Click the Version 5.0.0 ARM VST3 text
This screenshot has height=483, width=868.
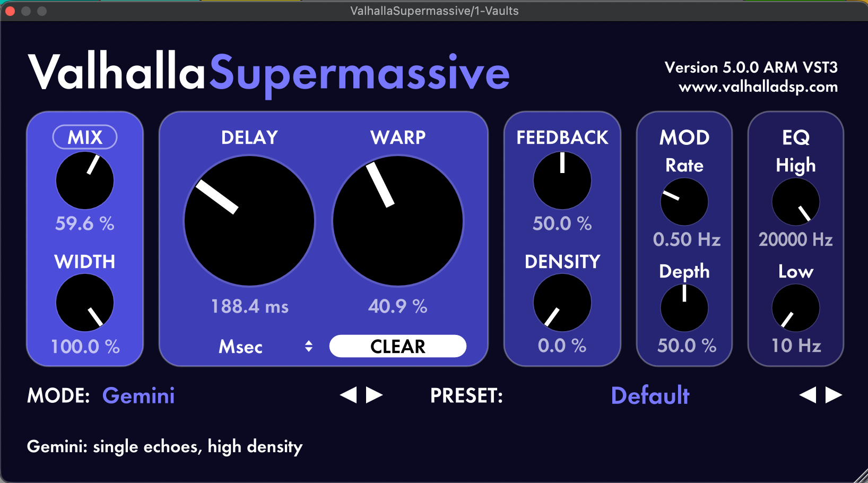click(751, 67)
